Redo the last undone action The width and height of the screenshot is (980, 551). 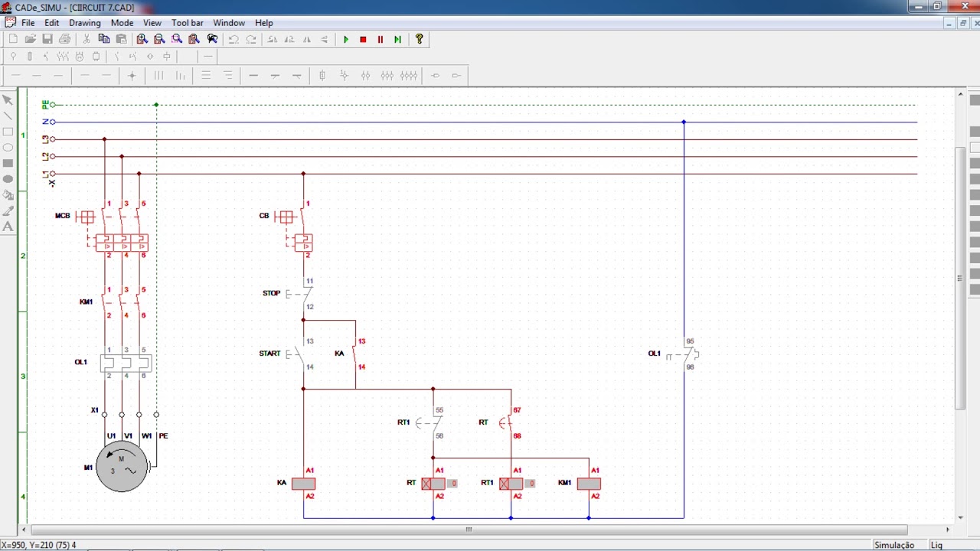tap(250, 39)
